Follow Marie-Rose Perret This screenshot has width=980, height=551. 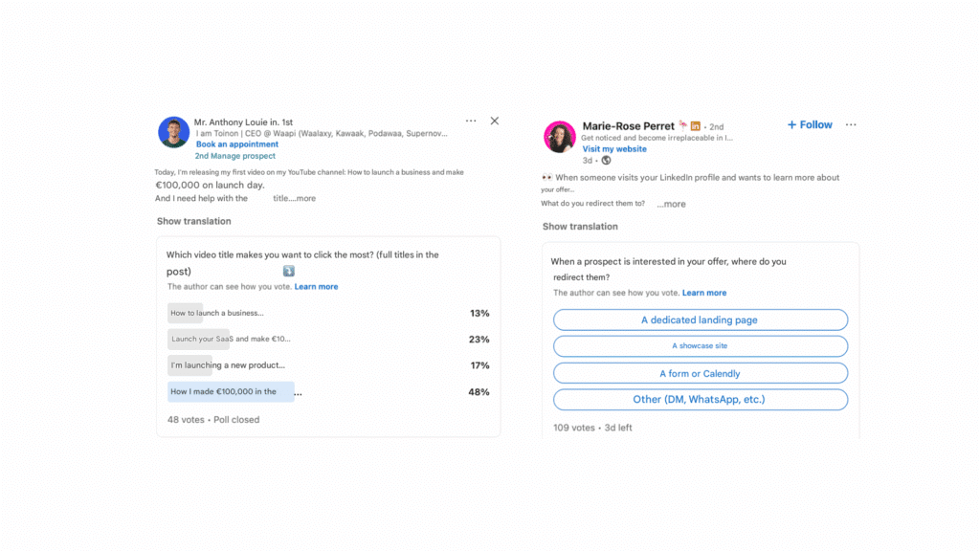[x=810, y=125]
